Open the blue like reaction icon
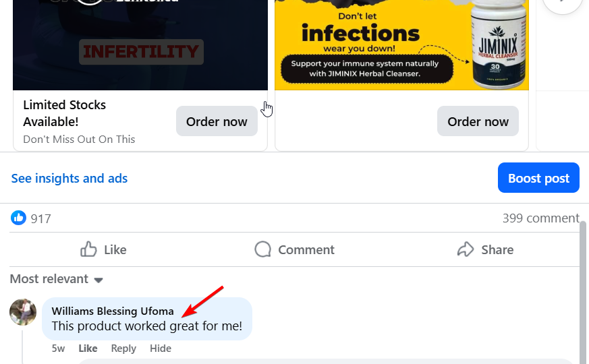Image resolution: width=589 pixels, height=364 pixels. 18,218
